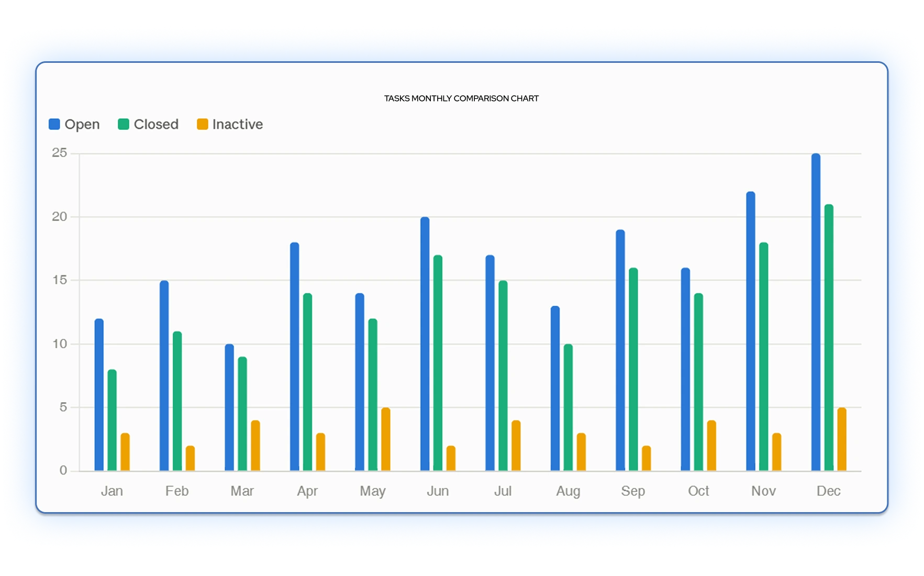Select the blue Open bar for Feb

click(164, 375)
